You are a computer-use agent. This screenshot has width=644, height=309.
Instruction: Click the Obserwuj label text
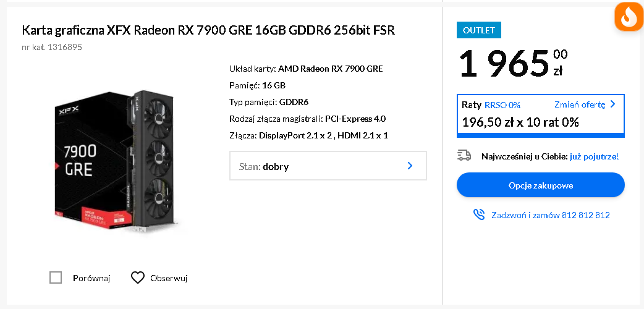(169, 279)
